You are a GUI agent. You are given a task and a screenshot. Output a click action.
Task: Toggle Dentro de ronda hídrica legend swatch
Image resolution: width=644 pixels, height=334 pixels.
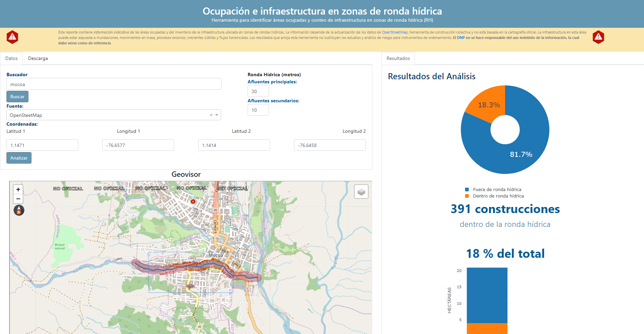tap(467, 196)
